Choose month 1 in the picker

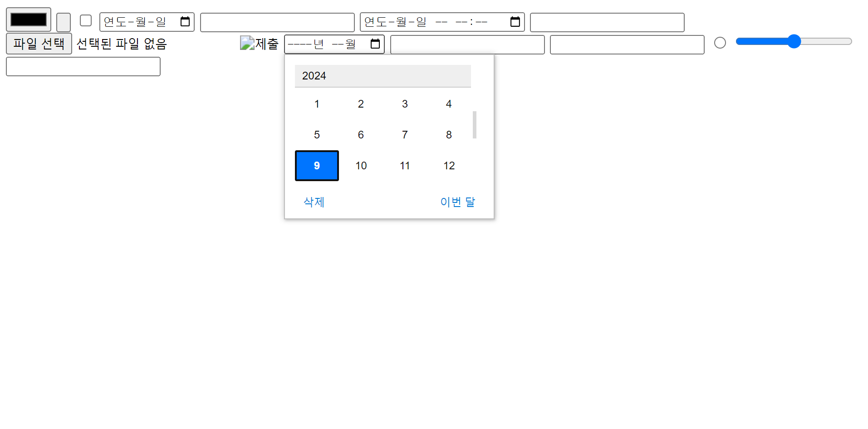(317, 104)
